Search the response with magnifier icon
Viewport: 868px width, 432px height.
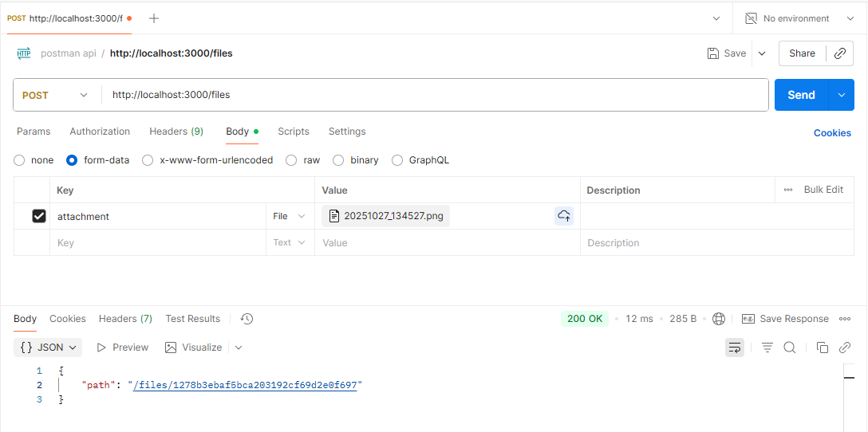pyautogui.click(x=789, y=348)
